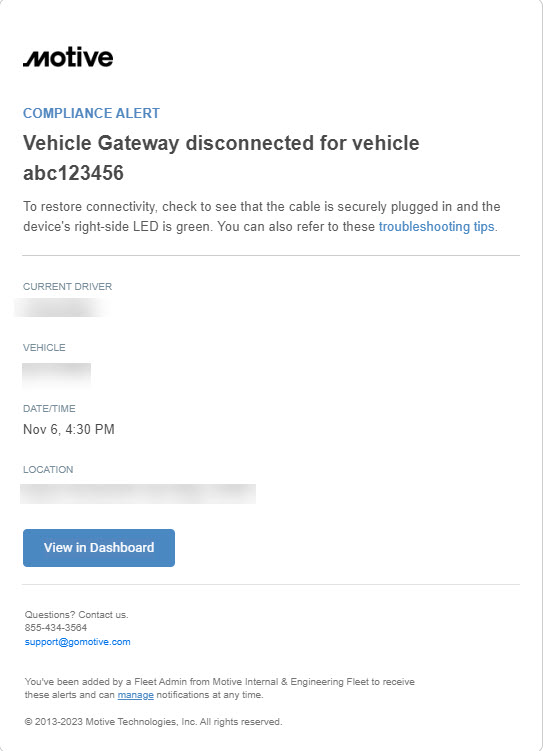543x751 pixels.
Task: Click the support phone number 855-434-3564
Action: (x=56, y=627)
